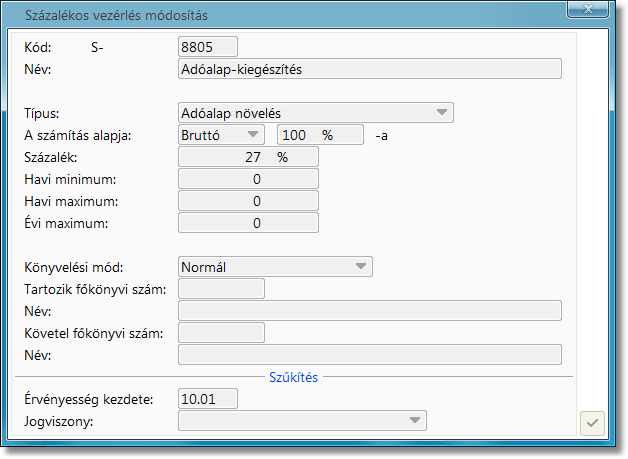Select the name field below Követel főkönyvi szám

tap(369, 355)
